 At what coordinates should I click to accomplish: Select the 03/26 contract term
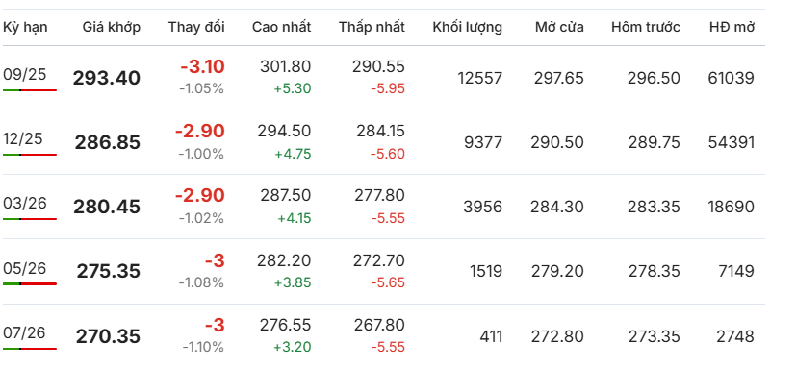[x=24, y=203]
